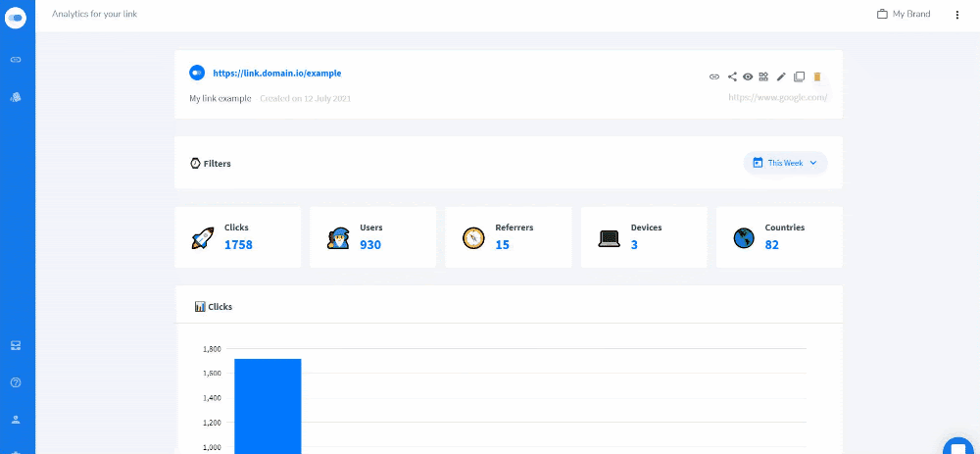This screenshot has height=454, width=980.
Task: Select the Users stat card
Action: click(x=373, y=237)
